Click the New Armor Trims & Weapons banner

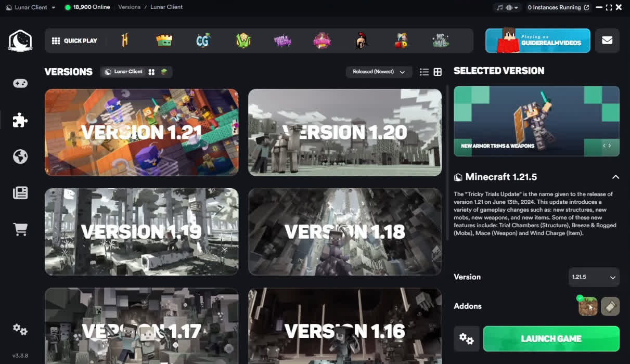pyautogui.click(x=536, y=121)
